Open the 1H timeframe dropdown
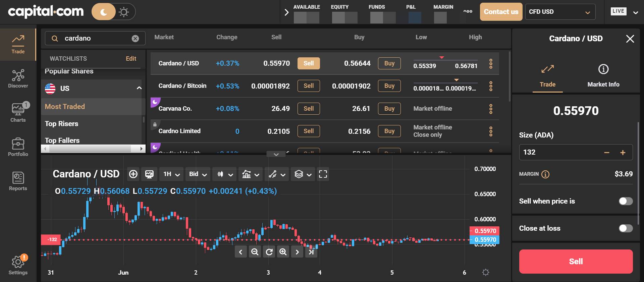The image size is (644, 282). 171,174
